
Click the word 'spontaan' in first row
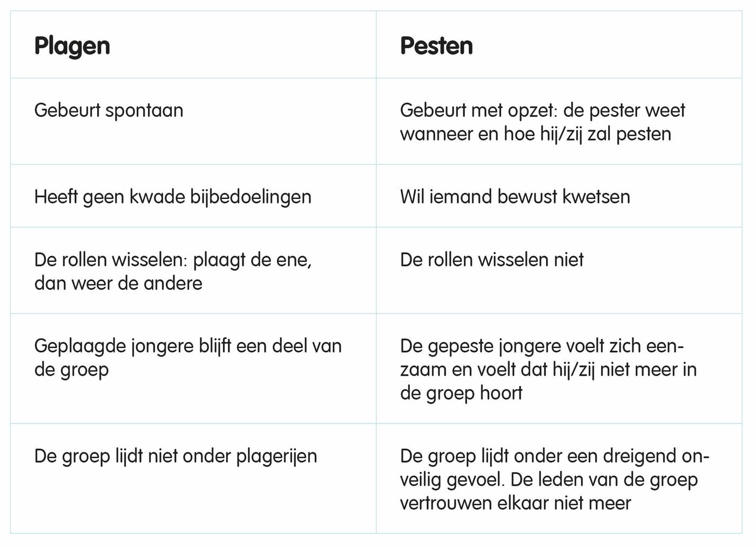point(144,111)
